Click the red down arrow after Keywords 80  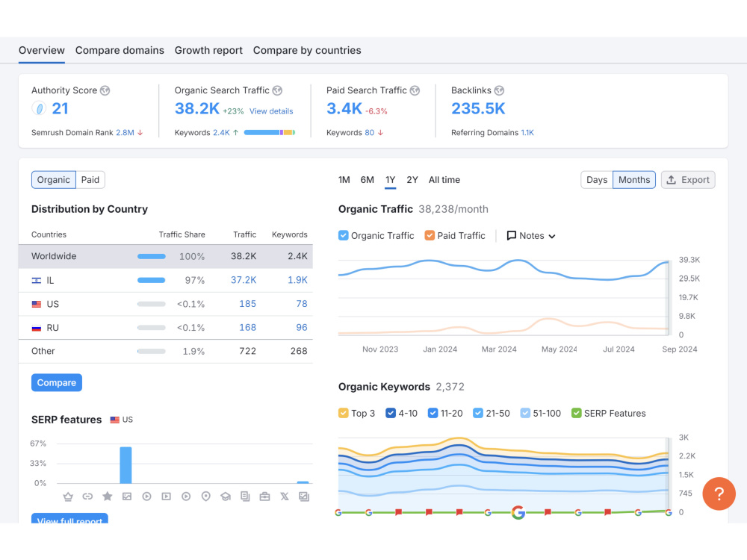[x=381, y=133]
